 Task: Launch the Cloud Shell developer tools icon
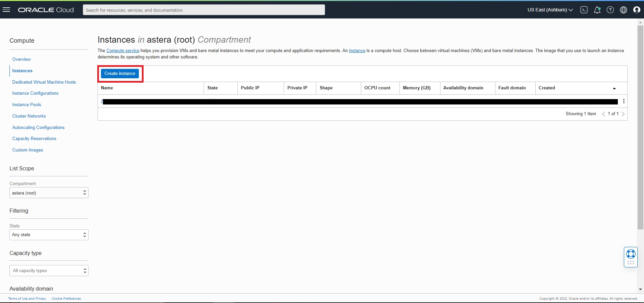[x=584, y=10]
